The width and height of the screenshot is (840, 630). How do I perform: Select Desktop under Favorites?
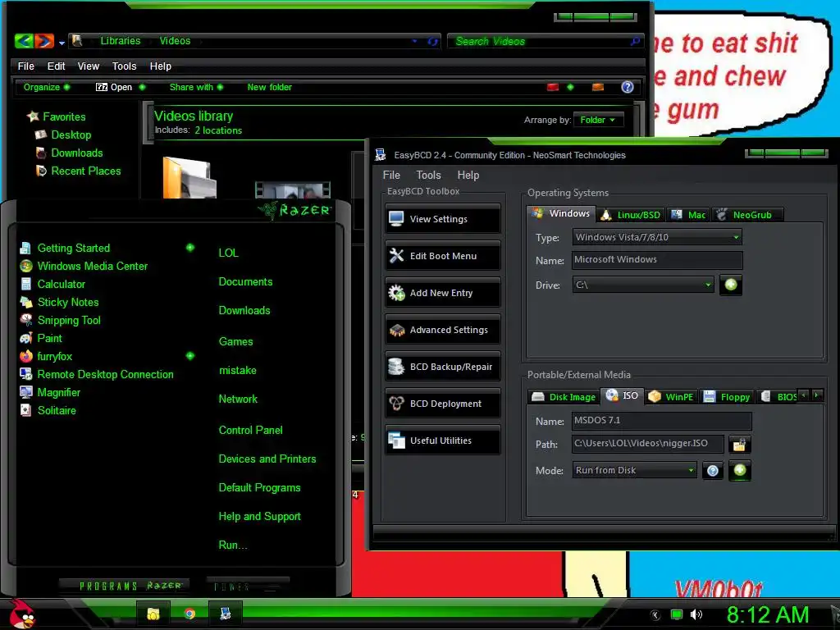[x=63, y=135]
